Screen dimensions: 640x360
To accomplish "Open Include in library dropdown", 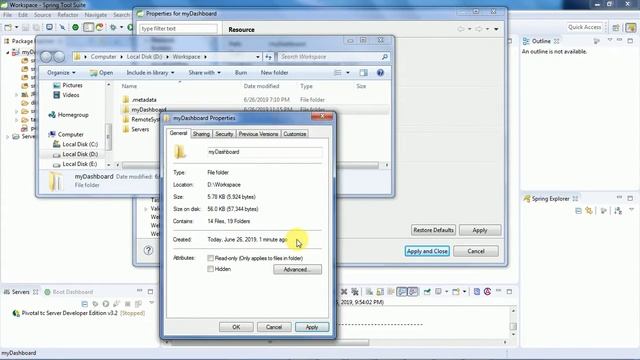I will click(150, 73).
